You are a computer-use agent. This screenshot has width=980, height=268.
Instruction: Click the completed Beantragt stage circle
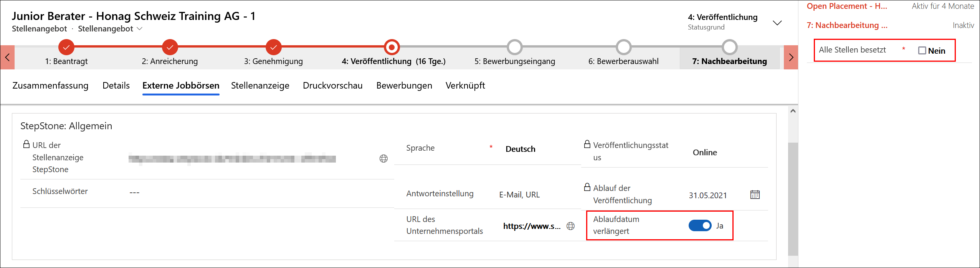66,47
